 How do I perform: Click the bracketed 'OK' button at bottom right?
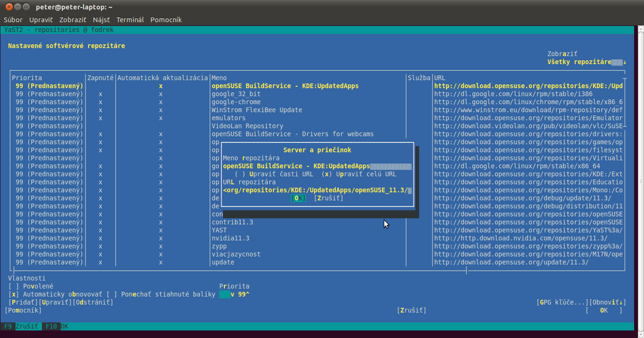click(604, 311)
